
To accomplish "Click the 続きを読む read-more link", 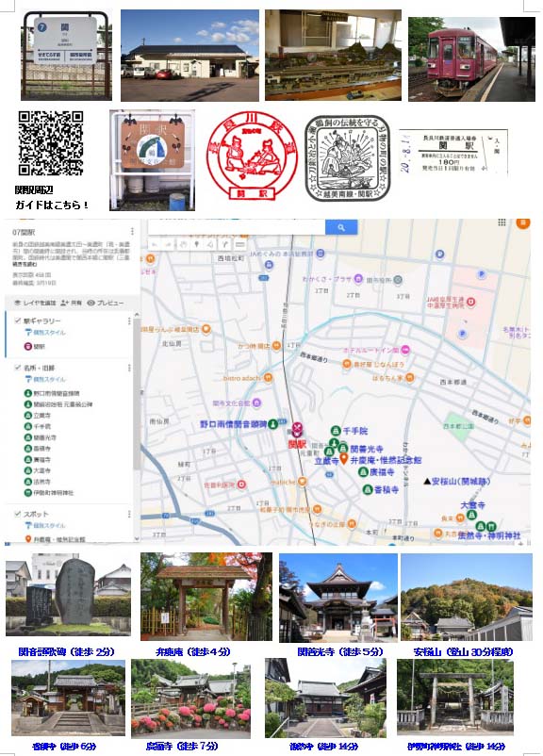I will click(25, 264).
